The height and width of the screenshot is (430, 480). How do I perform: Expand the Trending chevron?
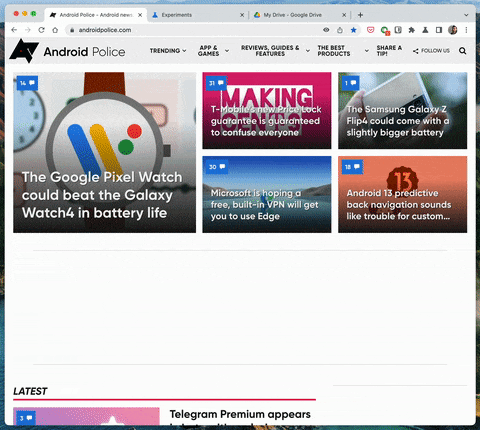[184, 51]
